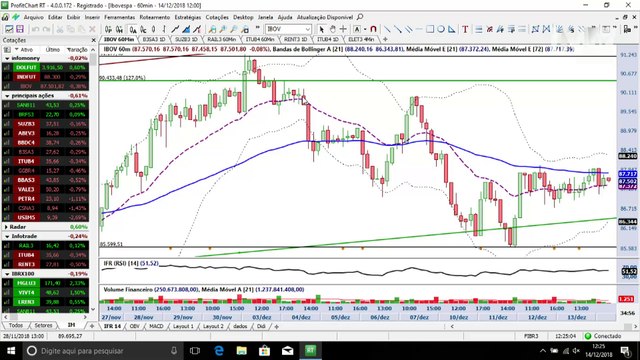Screen dimensions: 640x360
Task: Click the quotes horizontal scrollbar right arrow
Action: click(x=85, y=317)
